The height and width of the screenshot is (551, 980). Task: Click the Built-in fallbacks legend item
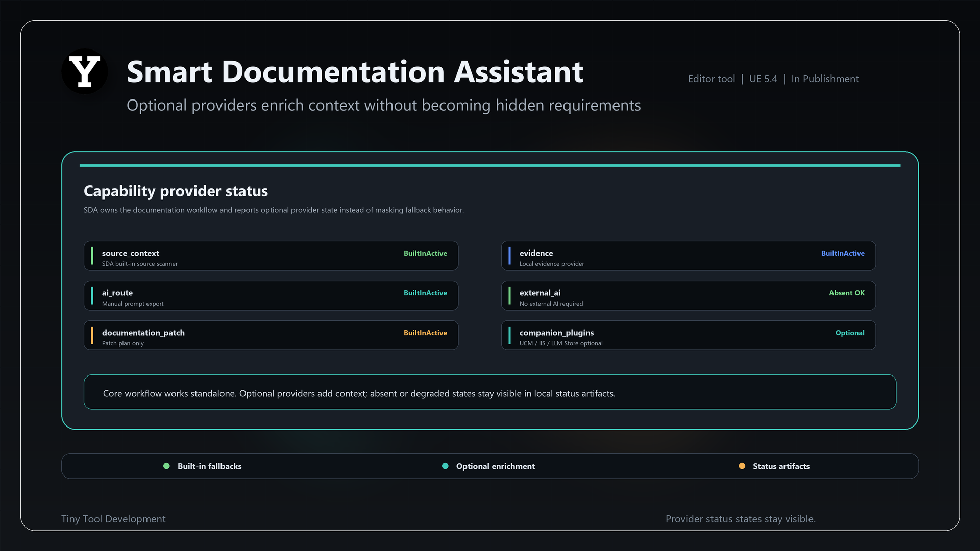tap(203, 466)
